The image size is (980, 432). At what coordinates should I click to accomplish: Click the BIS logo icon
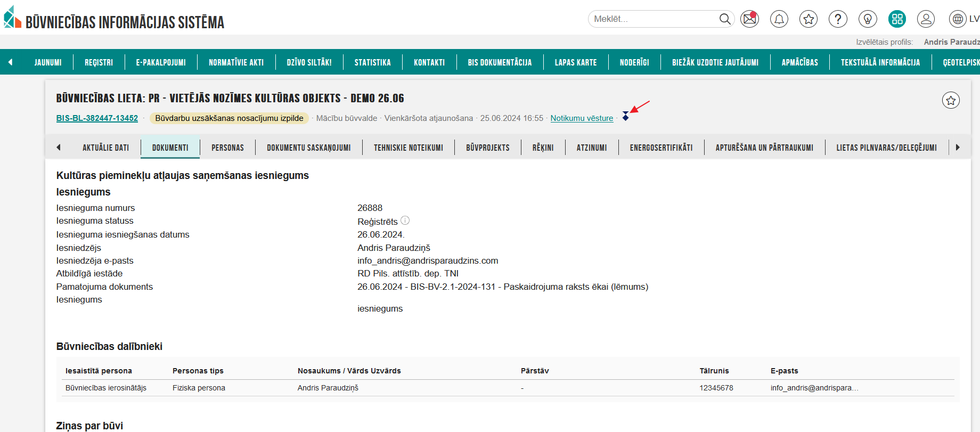tap(12, 17)
